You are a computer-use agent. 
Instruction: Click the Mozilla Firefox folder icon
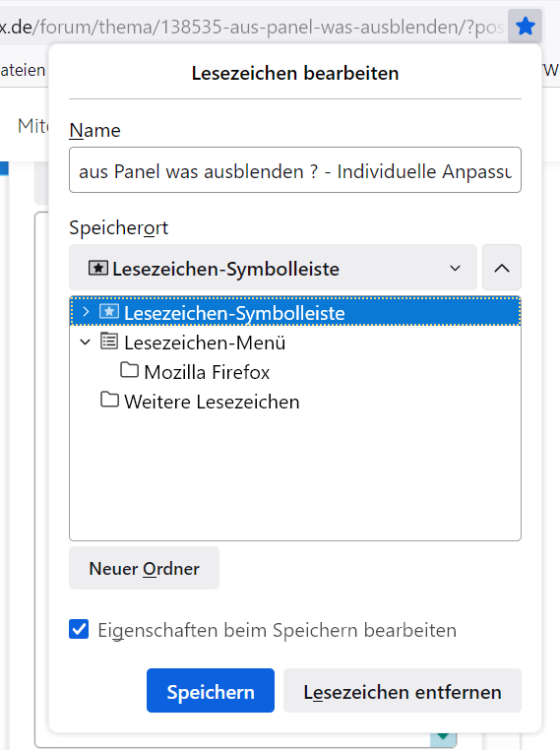coord(129,370)
